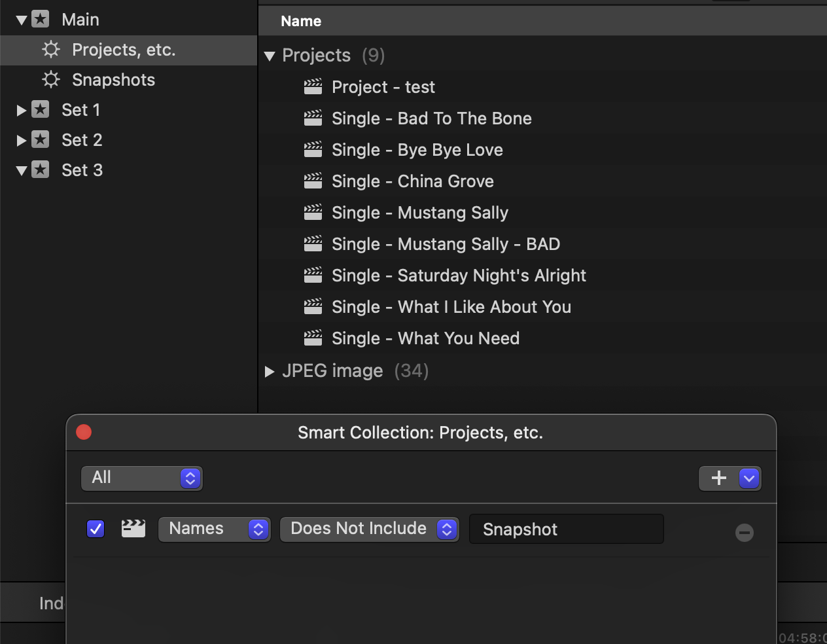Expand the JPEG image group
The width and height of the screenshot is (827, 644).
click(x=270, y=372)
